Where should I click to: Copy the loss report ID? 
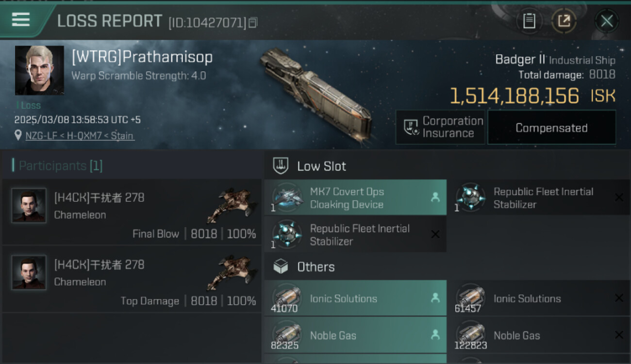point(253,22)
